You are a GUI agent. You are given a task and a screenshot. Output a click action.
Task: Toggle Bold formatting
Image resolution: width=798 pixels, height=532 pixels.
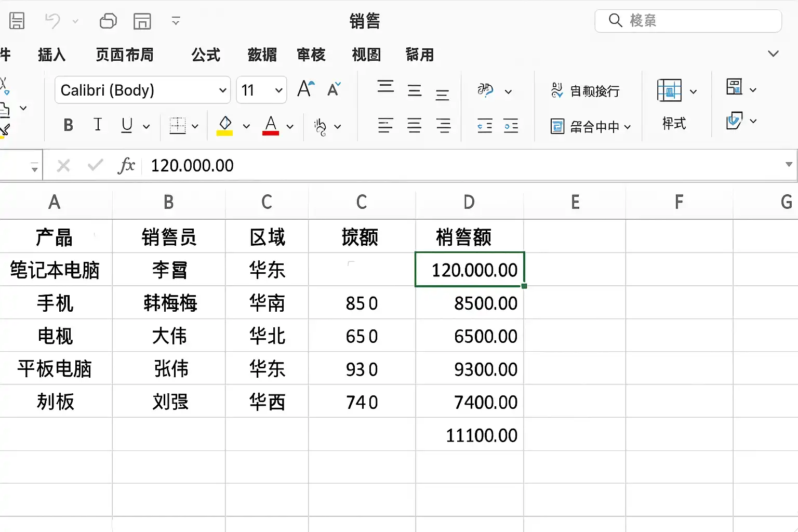pos(68,125)
